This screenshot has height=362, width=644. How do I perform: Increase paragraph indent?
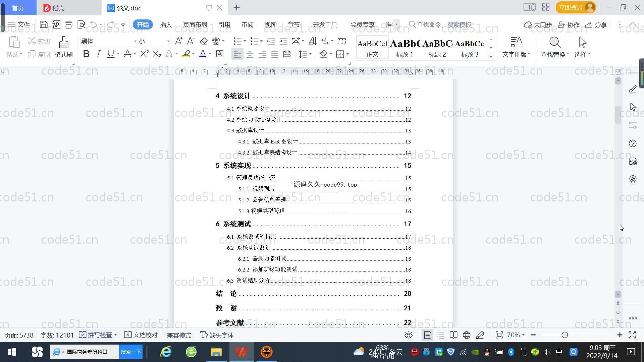[x=283, y=41]
